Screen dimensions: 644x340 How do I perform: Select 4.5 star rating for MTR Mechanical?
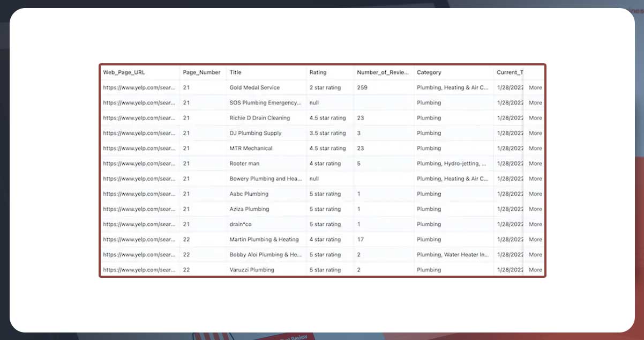[327, 148]
